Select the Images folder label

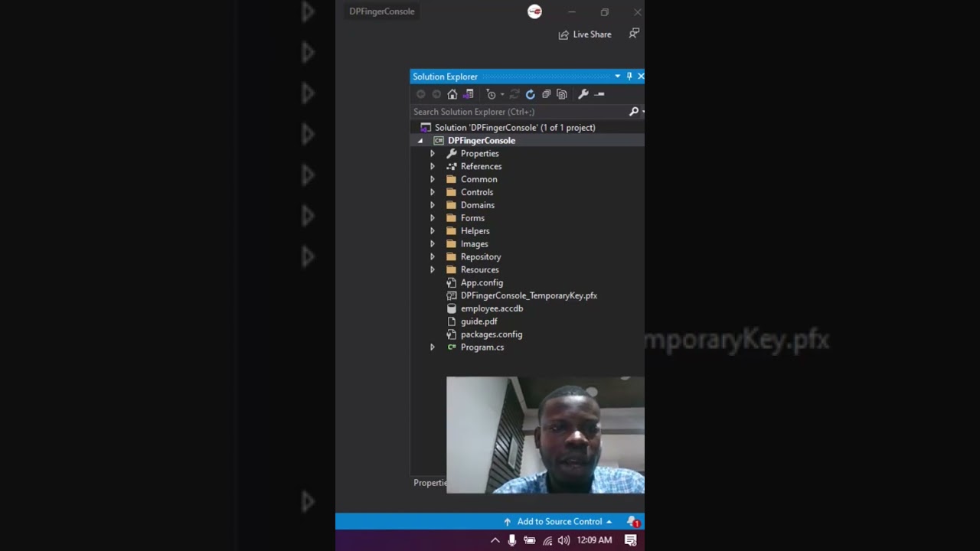click(x=474, y=244)
